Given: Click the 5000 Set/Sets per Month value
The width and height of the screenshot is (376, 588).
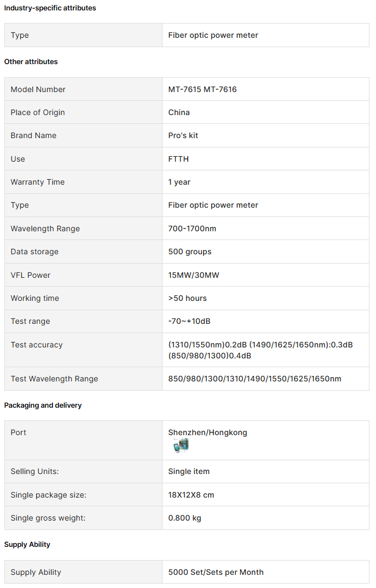Looking at the screenshot, I should tap(216, 572).
